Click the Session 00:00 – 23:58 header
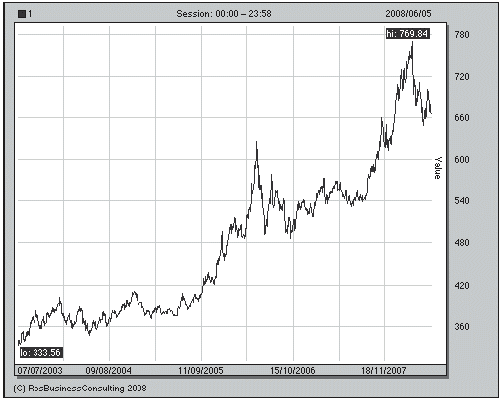Screen dimensions: 501x400 pos(224,14)
